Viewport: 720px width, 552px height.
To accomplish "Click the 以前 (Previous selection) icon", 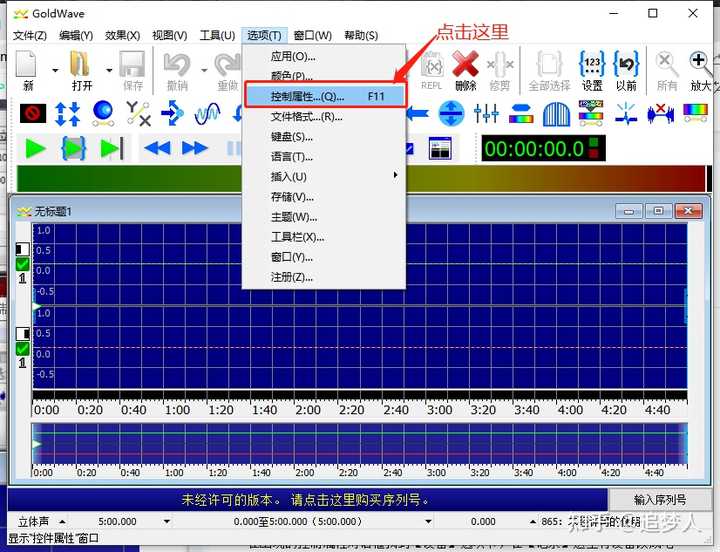I will click(626, 63).
